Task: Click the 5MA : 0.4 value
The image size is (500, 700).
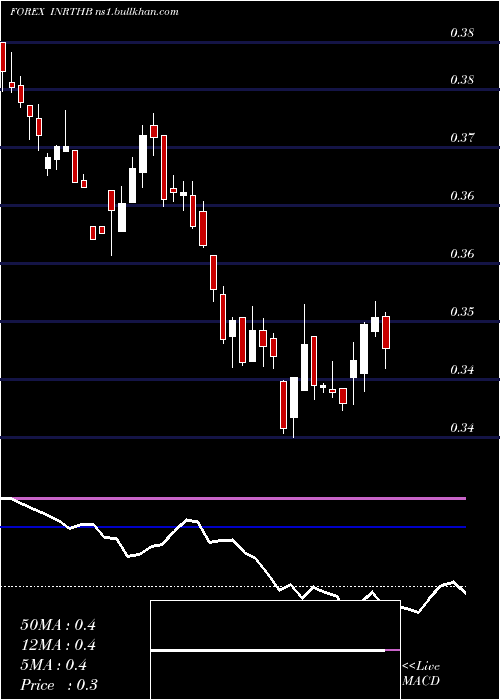Action: [x=54, y=665]
